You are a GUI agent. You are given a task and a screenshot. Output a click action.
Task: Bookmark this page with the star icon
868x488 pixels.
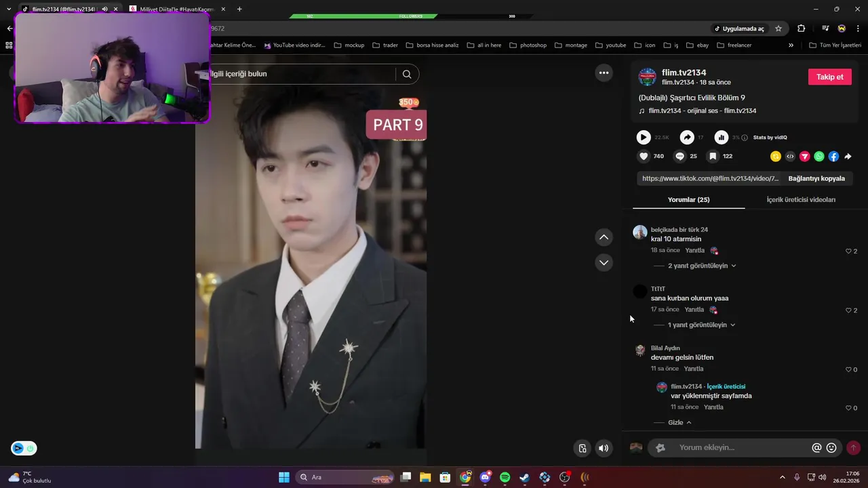point(778,28)
